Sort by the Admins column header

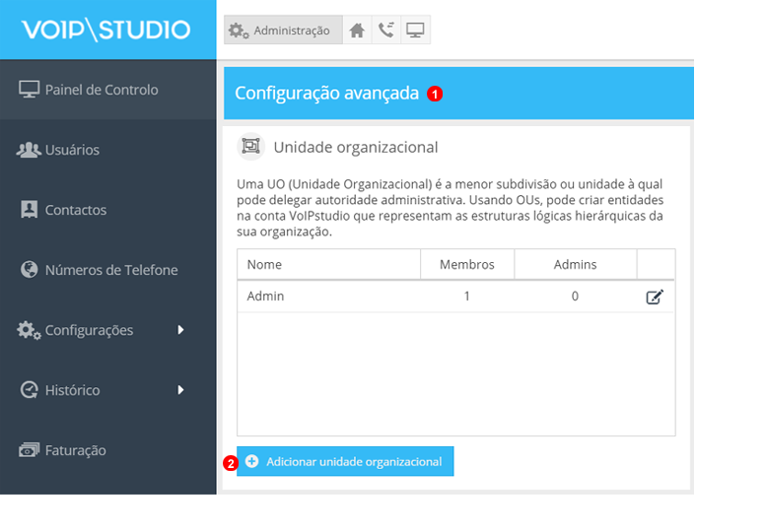click(x=575, y=265)
